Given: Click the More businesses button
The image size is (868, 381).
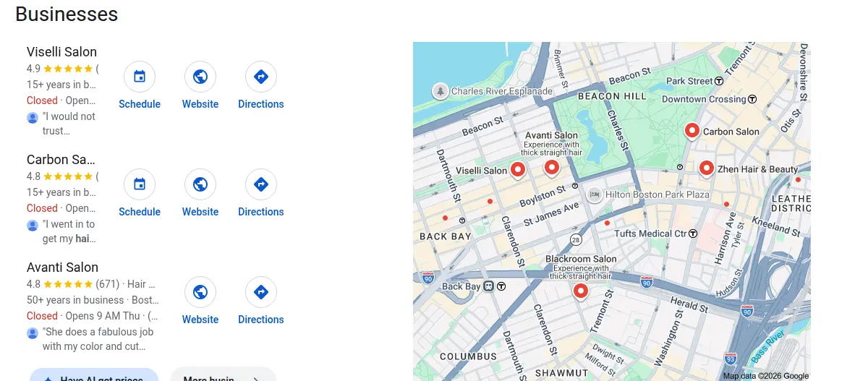Looking at the screenshot, I should click(x=223, y=374).
